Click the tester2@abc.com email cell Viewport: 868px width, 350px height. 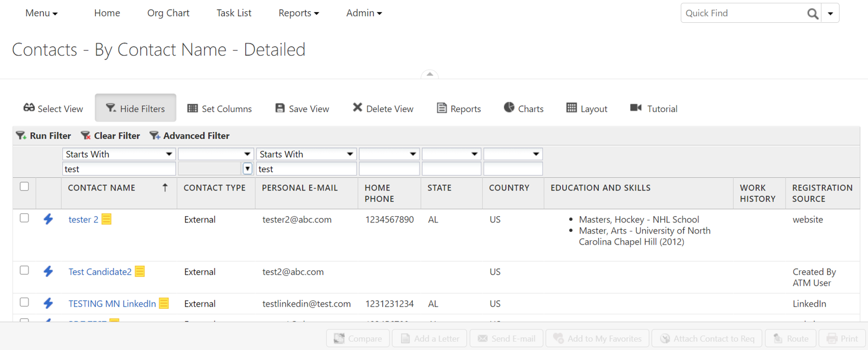297,220
